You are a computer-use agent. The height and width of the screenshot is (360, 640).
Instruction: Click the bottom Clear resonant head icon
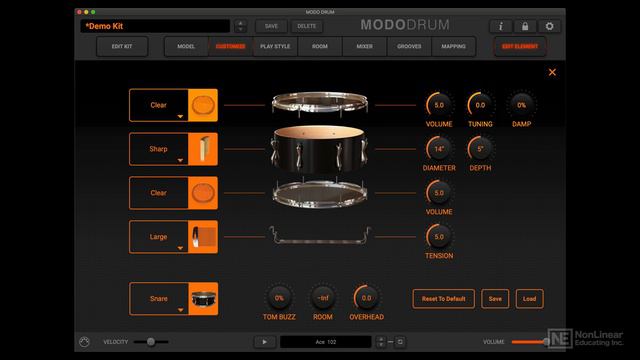point(203,193)
